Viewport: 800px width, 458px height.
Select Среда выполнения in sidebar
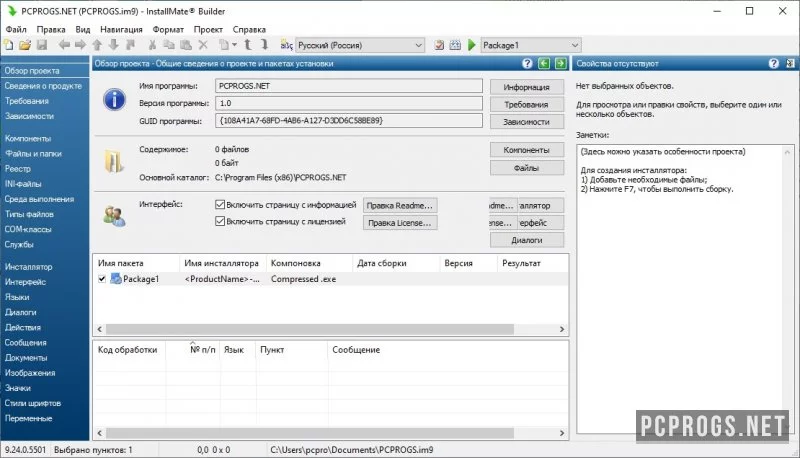tap(39, 199)
